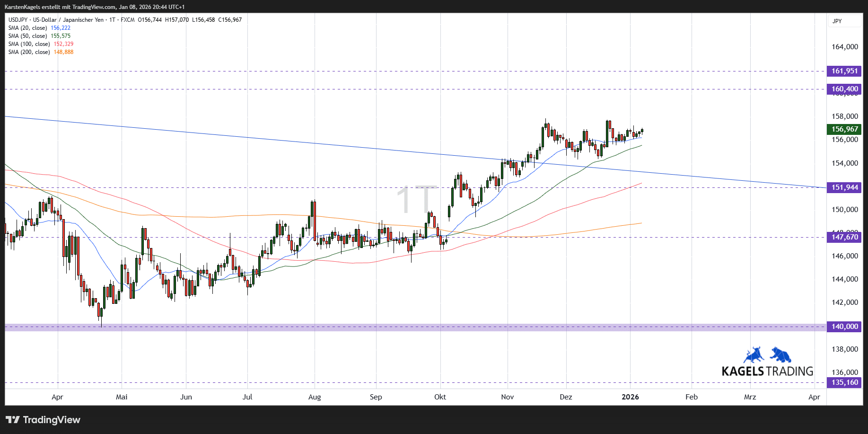This screenshot has height=434, width=868.
Task: Click the blue bull icon in Kagels logo
Action: (754, 355)
